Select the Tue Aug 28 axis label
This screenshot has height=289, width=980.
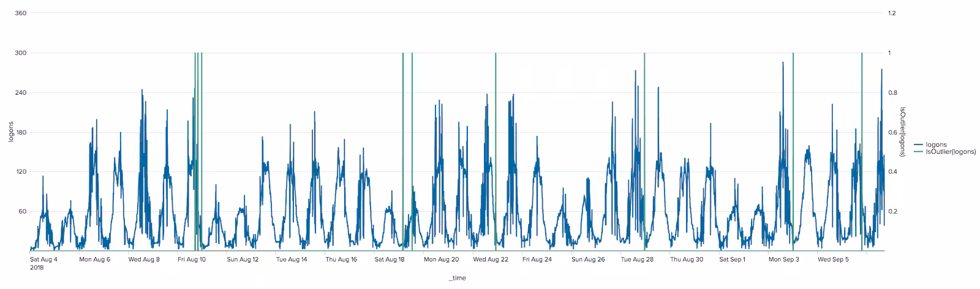click(637, 260)
